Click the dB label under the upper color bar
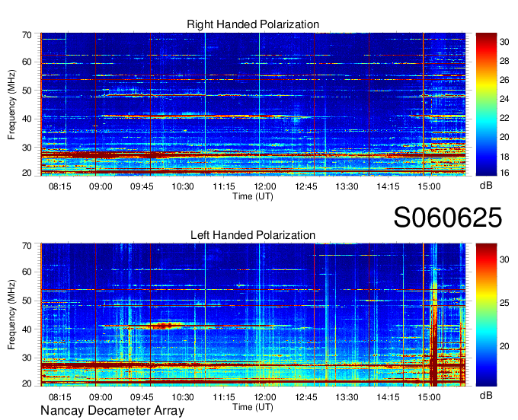518x420 pixels. pos(486,186)
